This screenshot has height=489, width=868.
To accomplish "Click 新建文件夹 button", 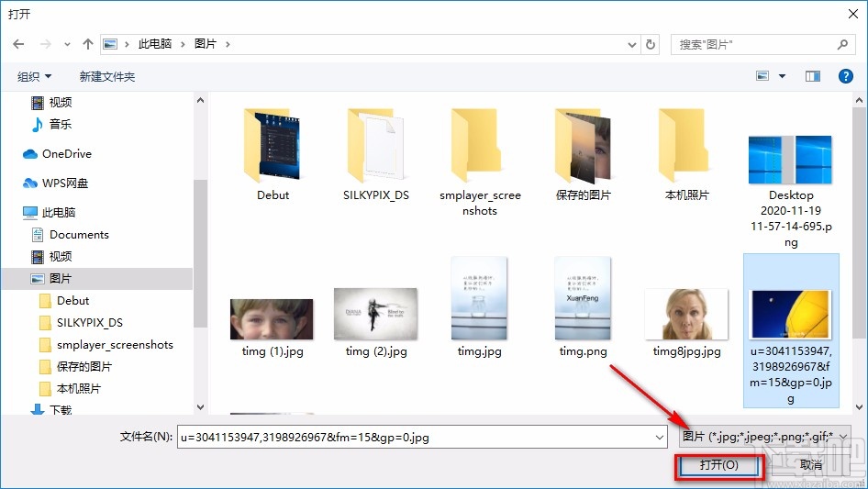I will pos(106,76).
